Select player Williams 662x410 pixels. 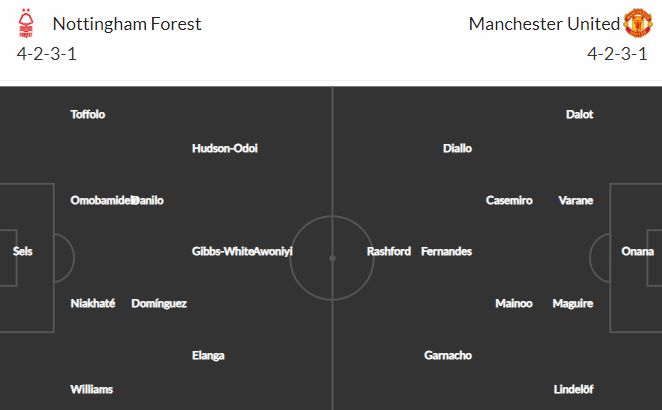(x=91, y=389)
